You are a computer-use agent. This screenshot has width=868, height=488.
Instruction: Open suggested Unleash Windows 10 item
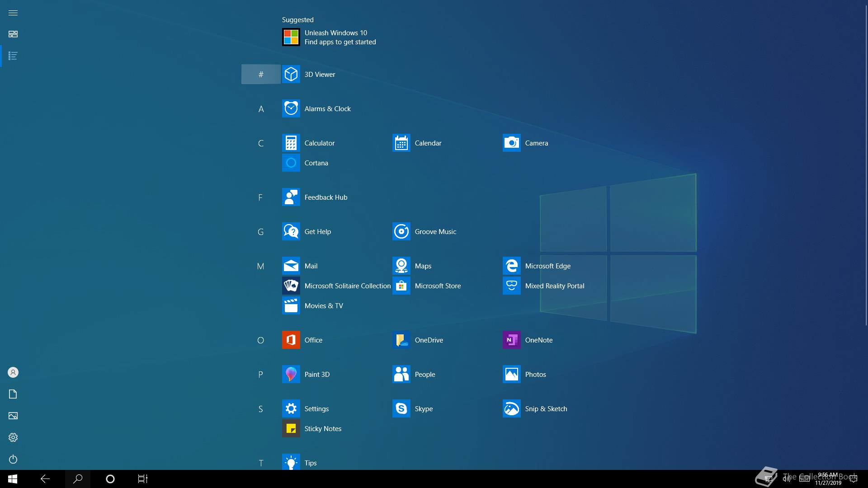tap(329, 37)
